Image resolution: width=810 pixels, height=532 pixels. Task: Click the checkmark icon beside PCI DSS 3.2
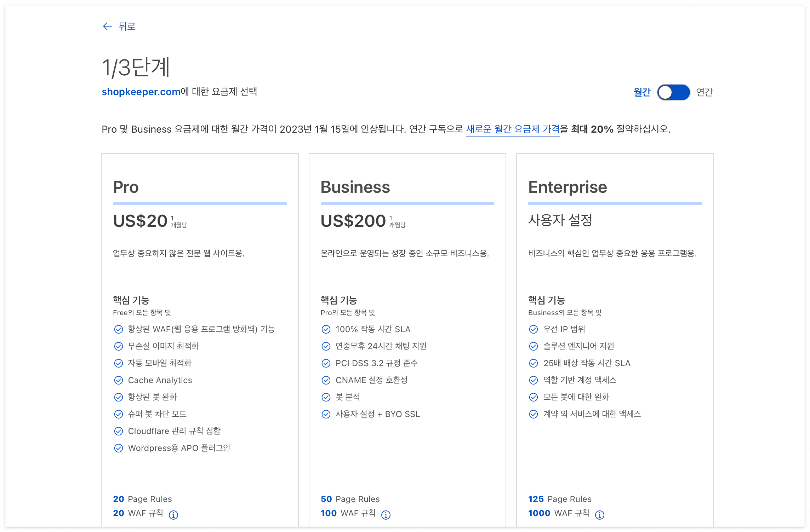click(x=326, y=363)
